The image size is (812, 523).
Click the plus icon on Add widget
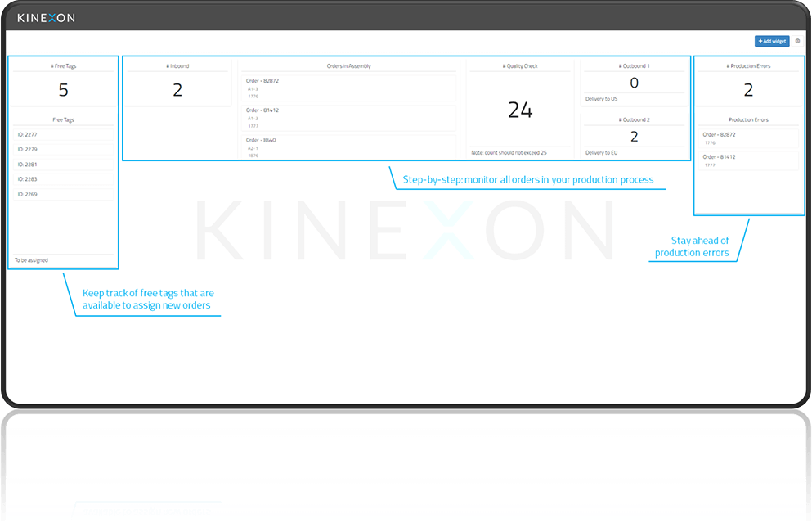761,40
